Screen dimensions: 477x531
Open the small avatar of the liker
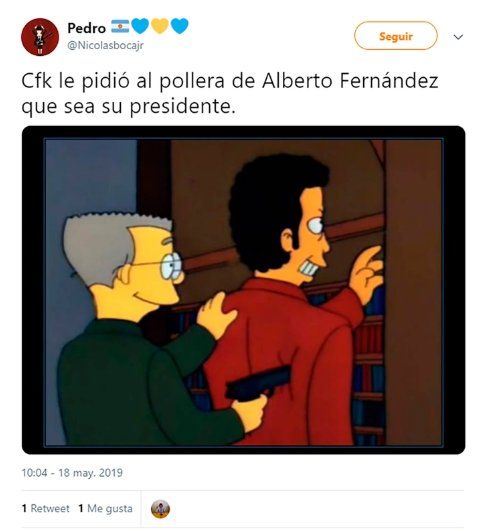tap(160, 509)
